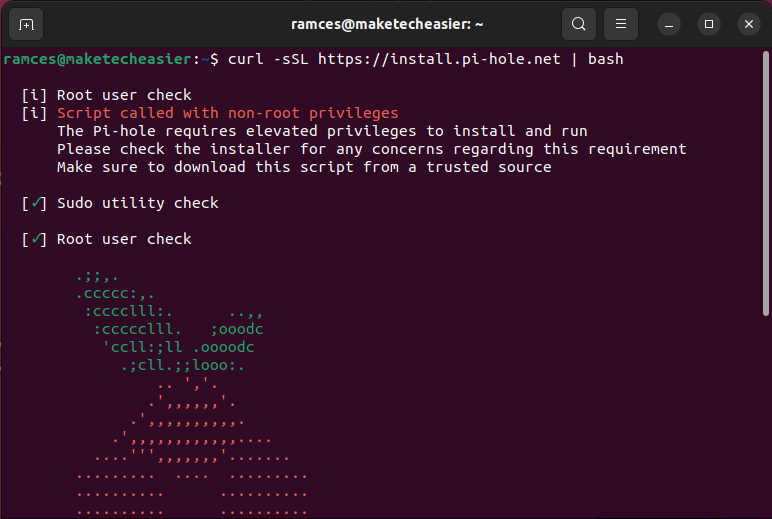
Task: Close the terminal window
Action: [749, 24]
